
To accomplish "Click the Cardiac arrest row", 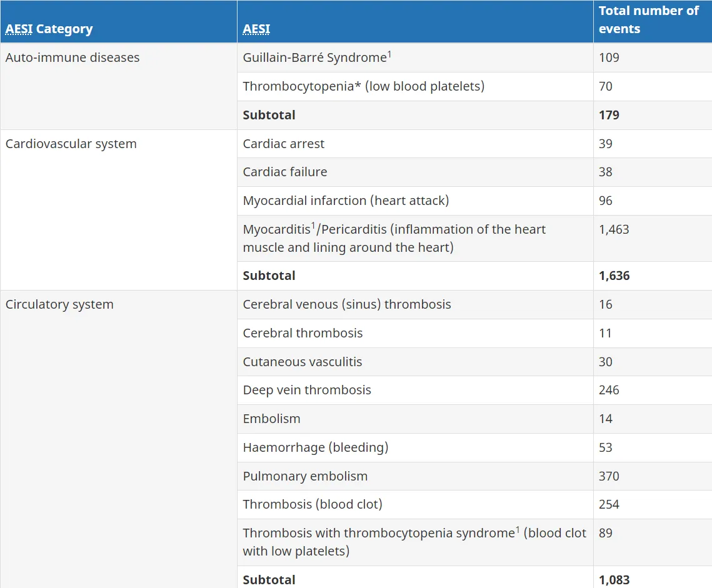I will pos(474,144).
